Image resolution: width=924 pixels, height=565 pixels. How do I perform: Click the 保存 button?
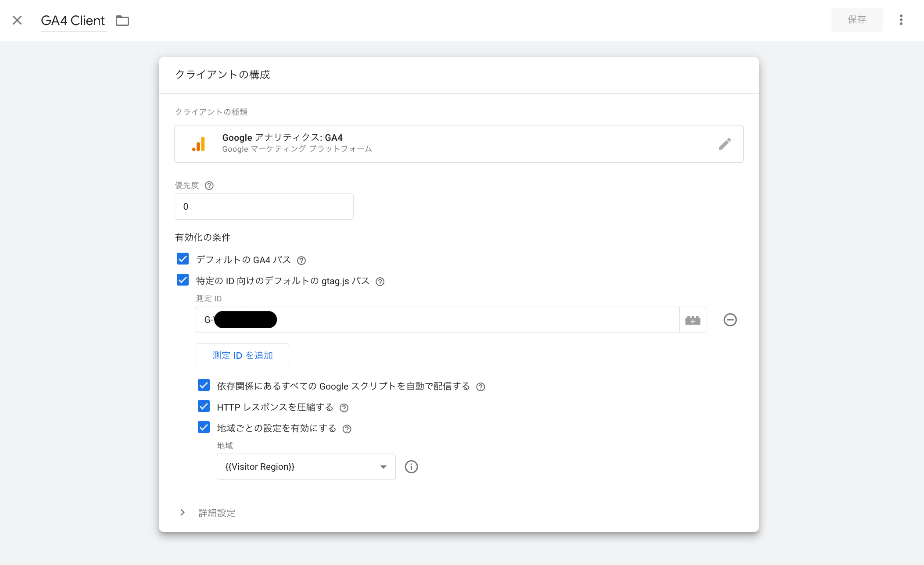click(856, 20)
